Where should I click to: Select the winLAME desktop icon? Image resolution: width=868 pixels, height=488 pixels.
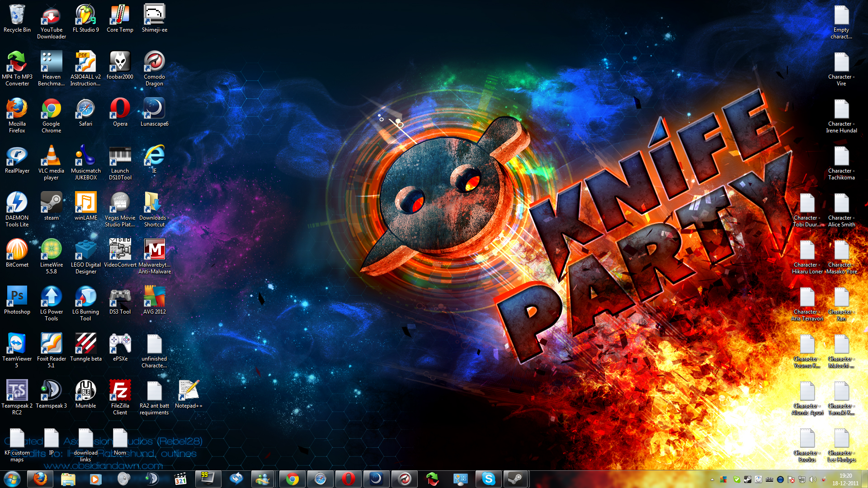click(x=86, y=207)
